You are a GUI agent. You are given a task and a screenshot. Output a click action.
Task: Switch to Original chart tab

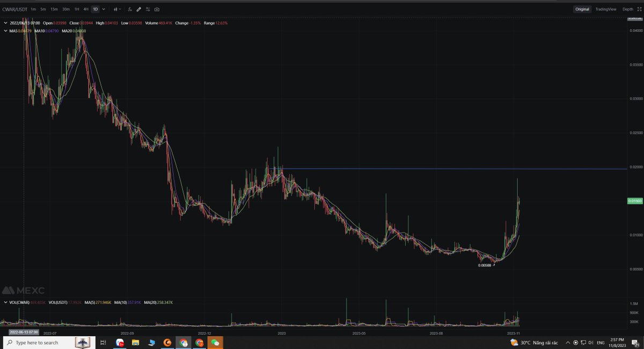point(582,9)
